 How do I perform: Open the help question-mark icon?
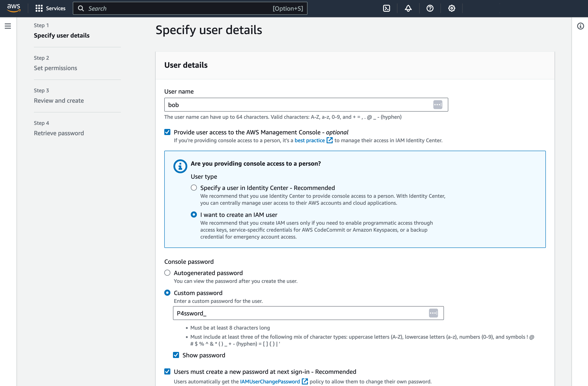430,8
